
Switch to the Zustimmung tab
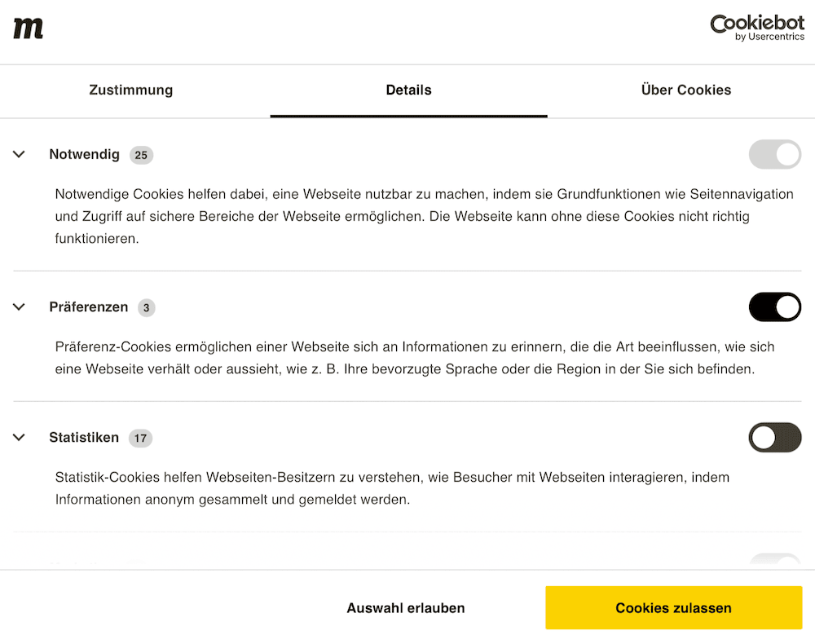pos(131,90)
